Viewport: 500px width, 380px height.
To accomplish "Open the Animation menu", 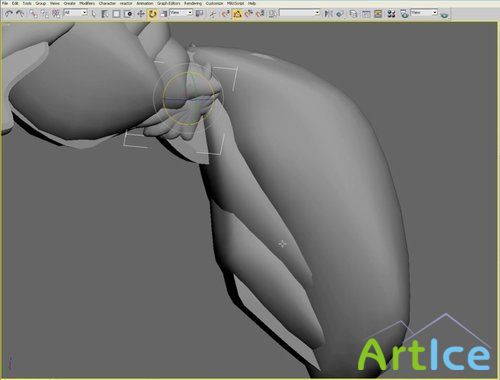I will pyautogui.click(x=145, y=3).
